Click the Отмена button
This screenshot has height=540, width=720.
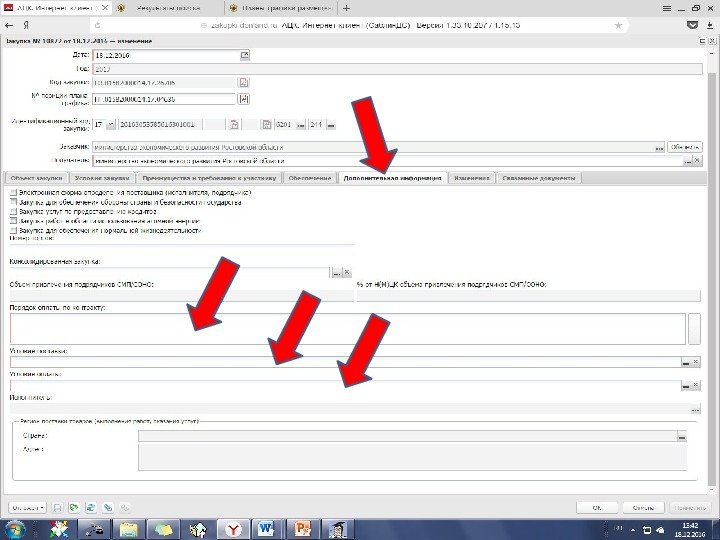coord(643,508)
